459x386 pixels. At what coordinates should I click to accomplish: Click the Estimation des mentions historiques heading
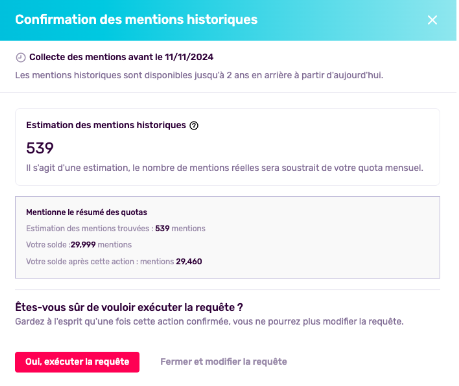(106, 125)
